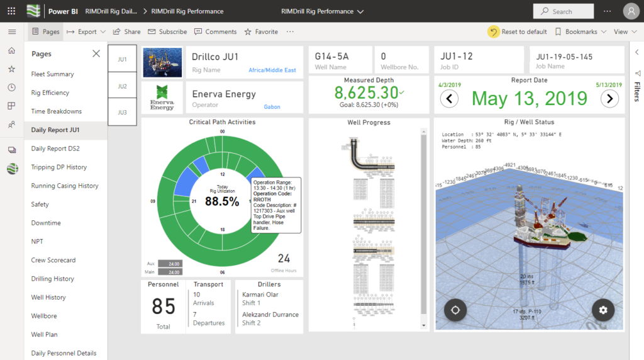Click the Aux 24.00 hours bar
This screenshot has height=360, width=644.
click(x=170, y=264)
